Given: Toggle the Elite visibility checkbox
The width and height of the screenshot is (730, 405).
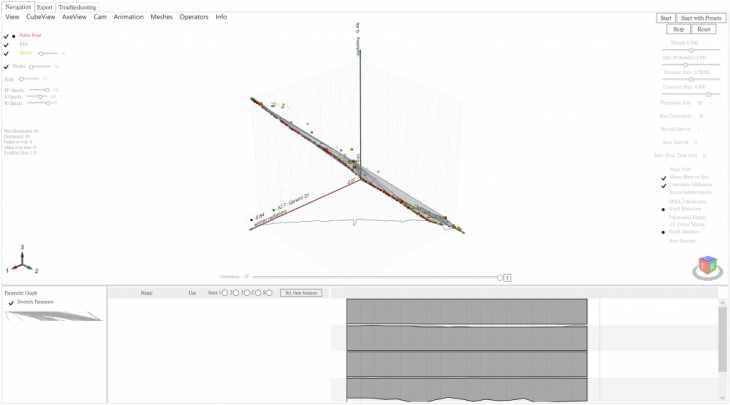Looking at the screenshot, I should [6, 44].
